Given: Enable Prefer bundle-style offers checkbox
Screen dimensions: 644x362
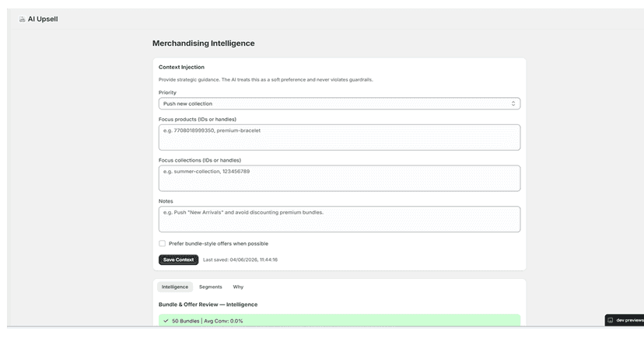Looking at the screenshot, I should click(163, 243).
